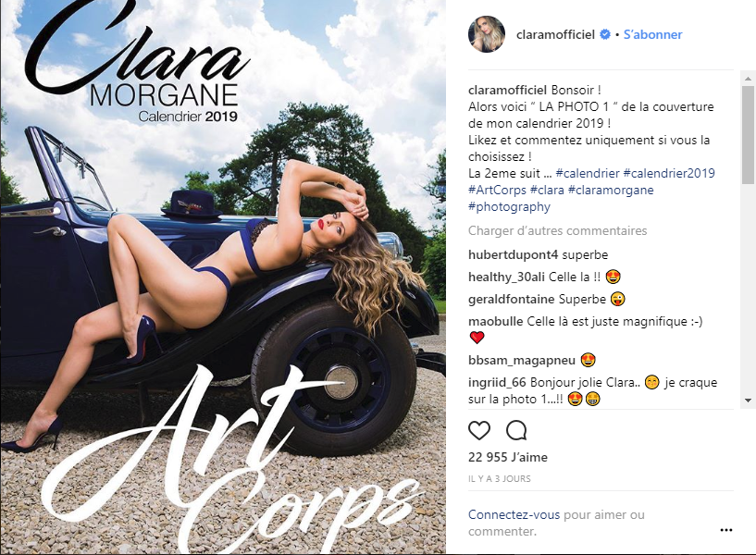Click the scrollbar down arrow in comments
Screen dimensions: 756x555
tap(748, 401)
